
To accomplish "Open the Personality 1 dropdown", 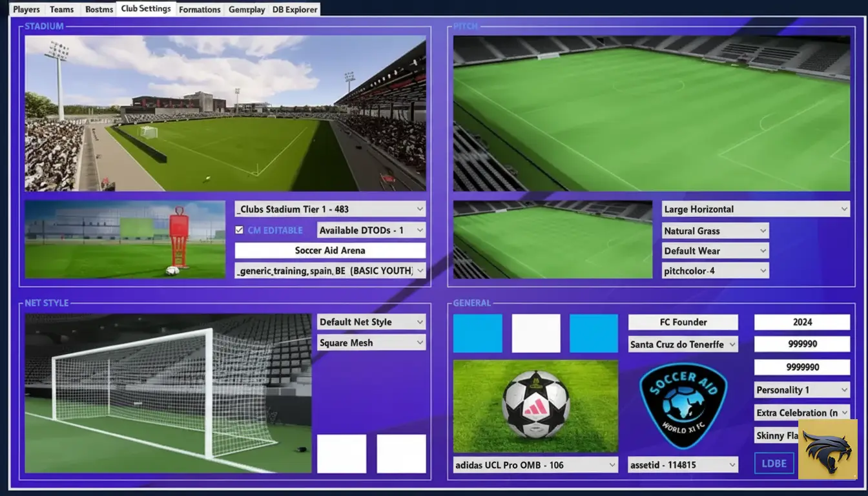I will click(801, 390).
